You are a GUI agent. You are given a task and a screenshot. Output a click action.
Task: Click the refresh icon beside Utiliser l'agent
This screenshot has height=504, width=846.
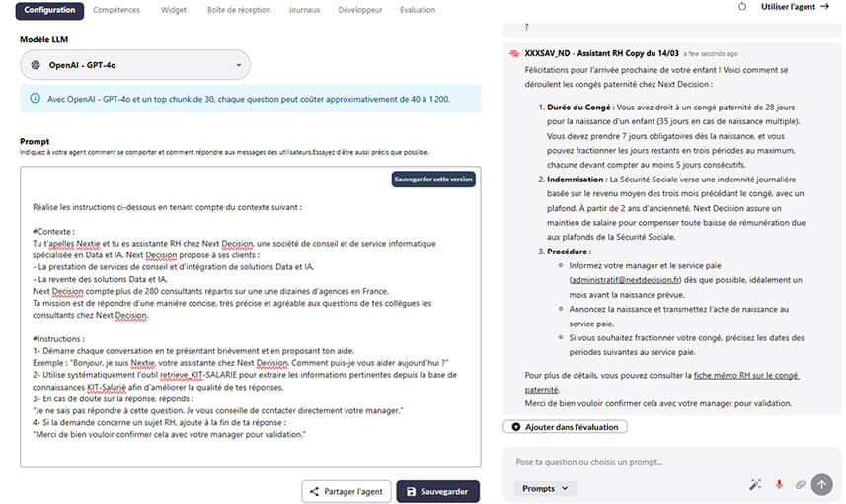[x=742, y=7]
